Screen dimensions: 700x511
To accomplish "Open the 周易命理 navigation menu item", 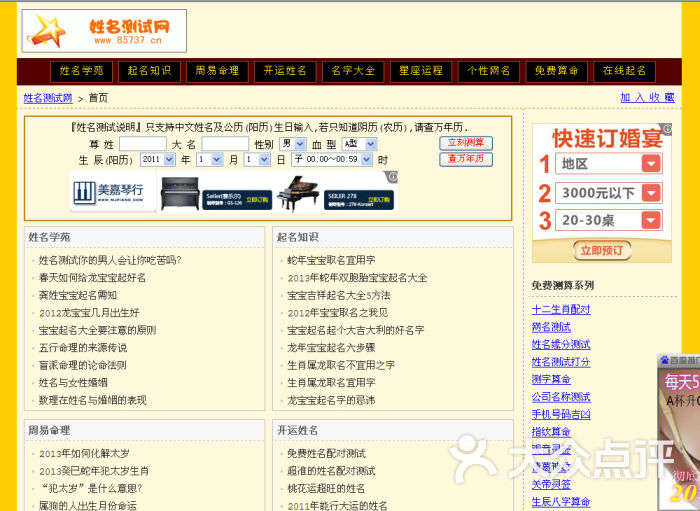I will coord(217,71).
